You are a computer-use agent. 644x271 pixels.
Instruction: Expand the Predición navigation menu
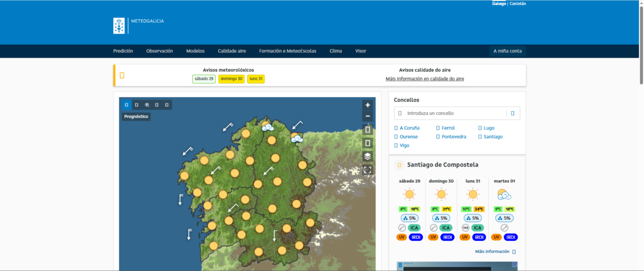tap(123, 51)
